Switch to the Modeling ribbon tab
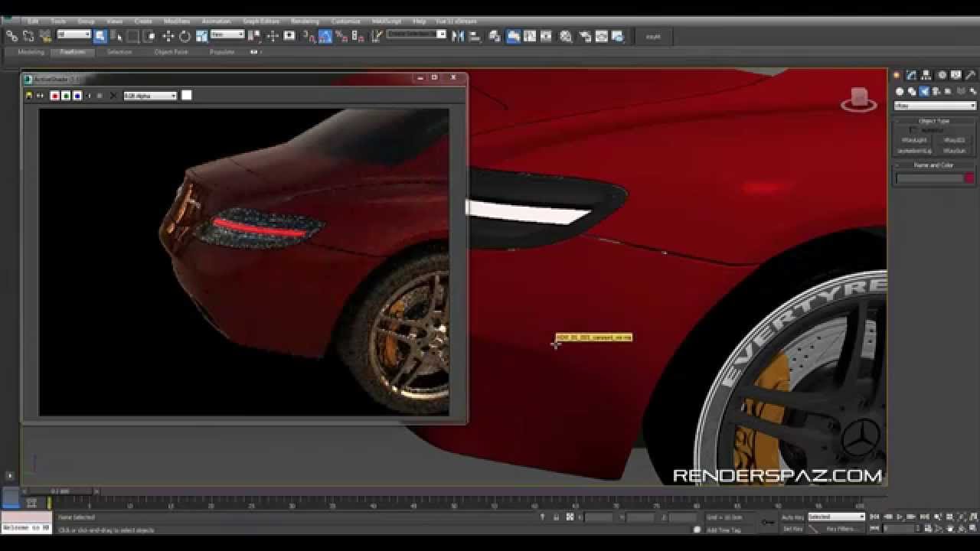 pos(31,52)
